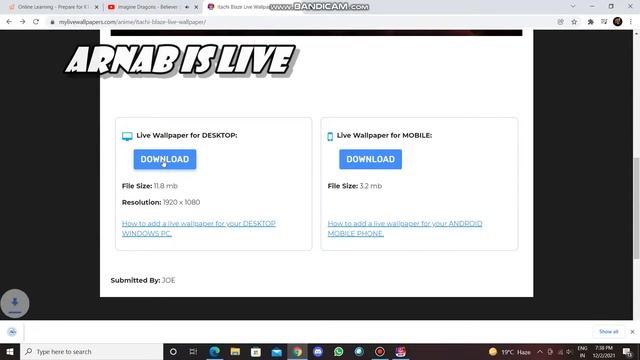Bookmark this page with star icon
The height and width of the screenshot is (360, 640).
(x=574, y=22)
